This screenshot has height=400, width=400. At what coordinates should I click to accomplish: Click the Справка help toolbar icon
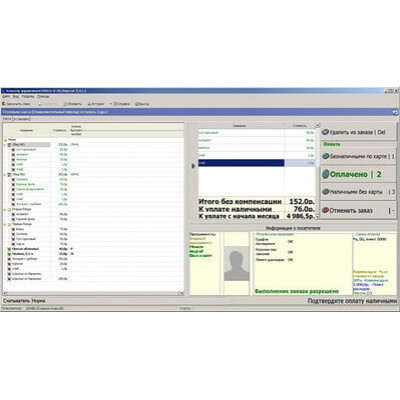[x=115, y=104]
